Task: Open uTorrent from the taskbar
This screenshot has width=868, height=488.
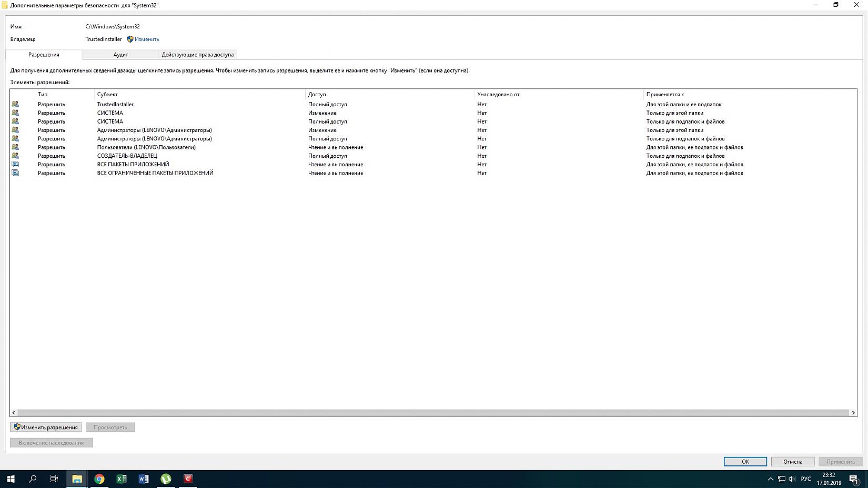Action: pyautogui.click(x=166, y=479)
